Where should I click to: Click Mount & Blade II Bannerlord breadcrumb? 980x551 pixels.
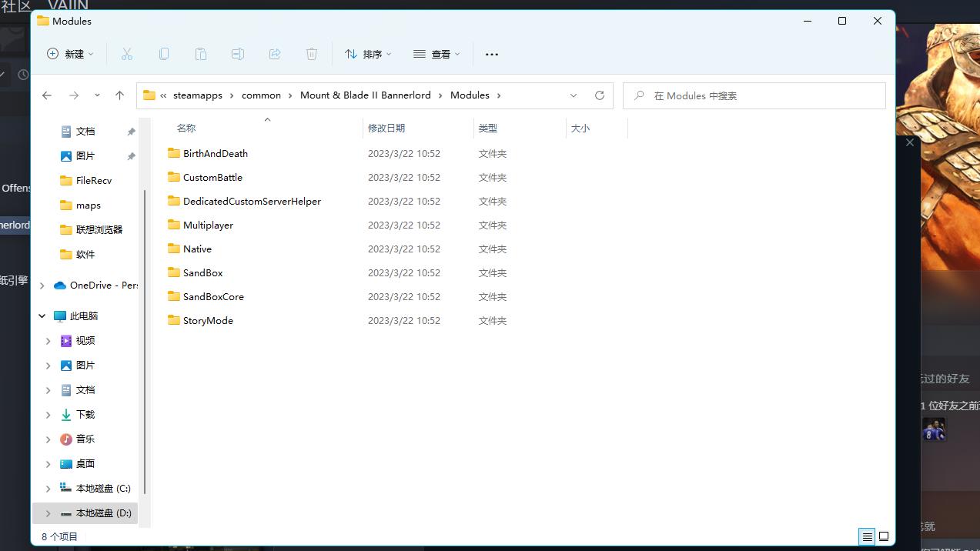click(366, 95)
